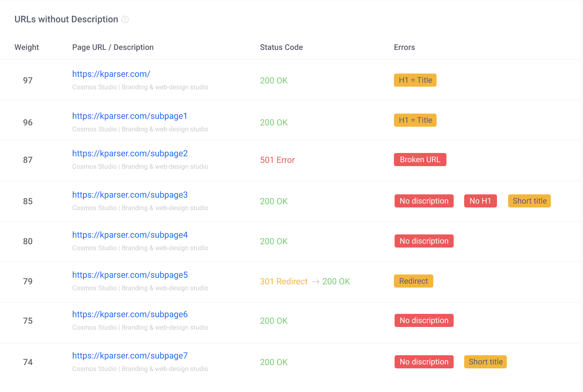Viewport: 583px width, 392px height.
Task: Open the kparser.com/subpage3 link
Action: coord(130,195)
